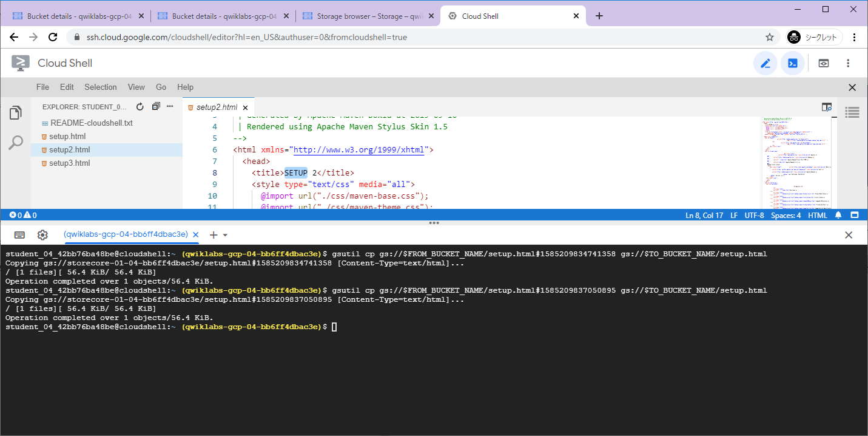The width and height of the screenshot is (868, 436).
Task: Open the outline list icon on right
Action: click(852, 112)
